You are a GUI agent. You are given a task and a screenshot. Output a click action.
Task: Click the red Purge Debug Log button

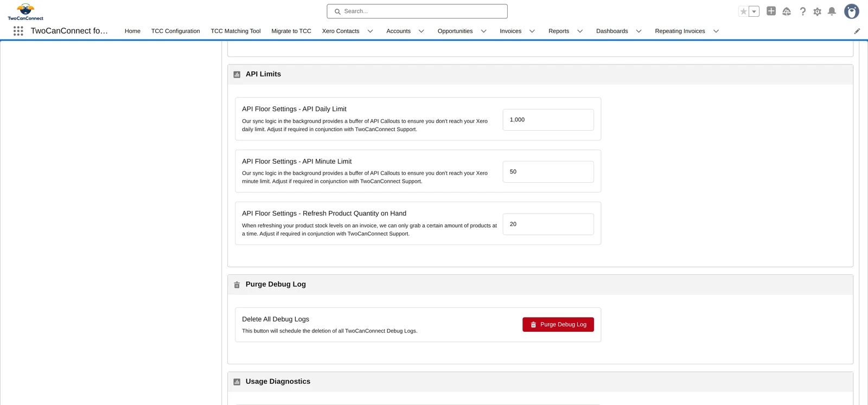(x=558, y=324)
